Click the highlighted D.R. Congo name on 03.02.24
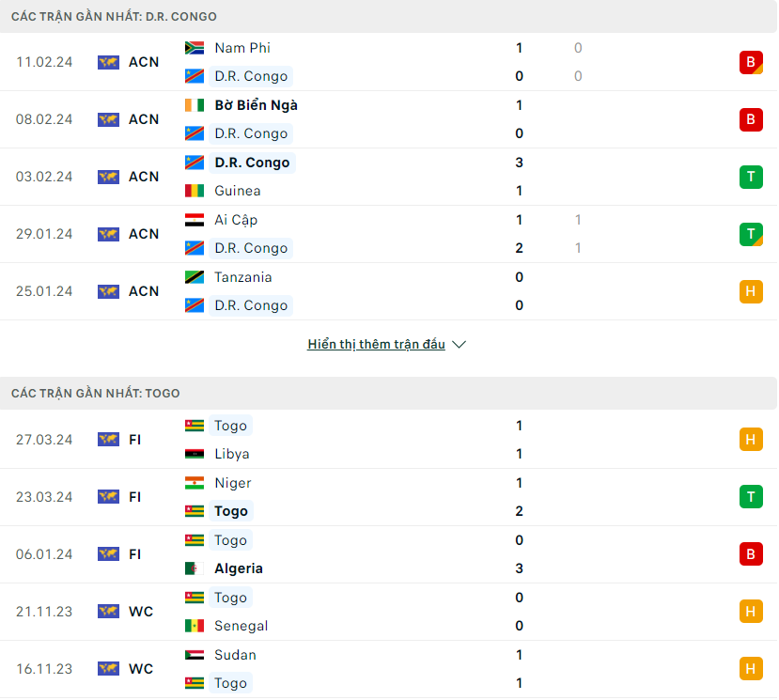This screenshot has width=779, height=700. [x=252, y=163]
